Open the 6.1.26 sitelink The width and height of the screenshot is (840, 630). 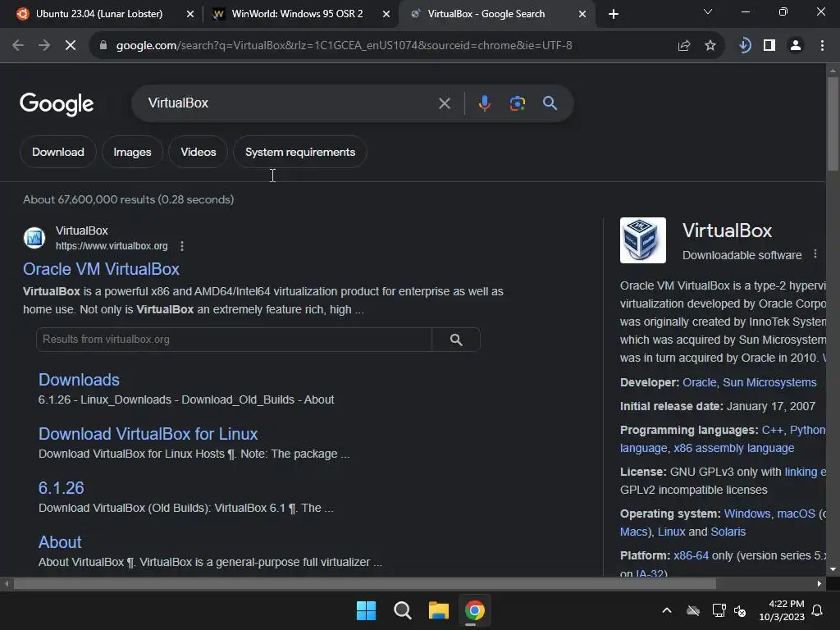(61, 488)
